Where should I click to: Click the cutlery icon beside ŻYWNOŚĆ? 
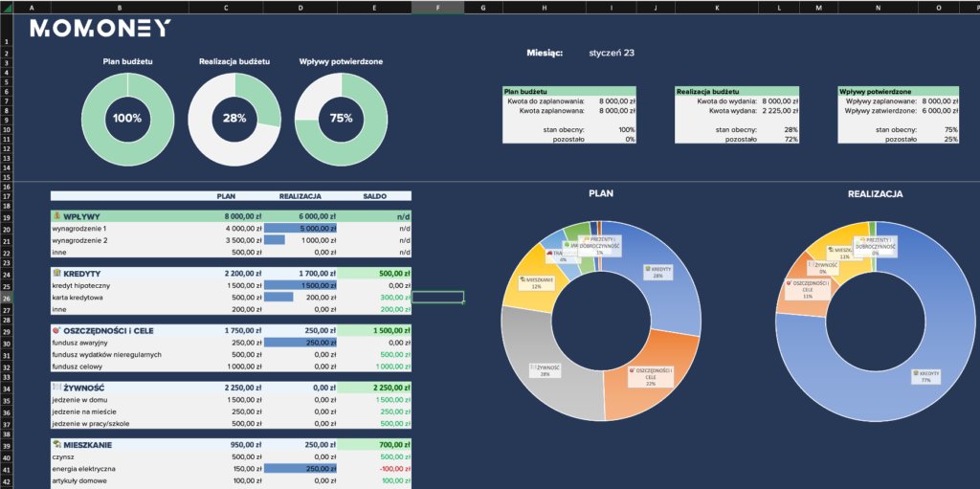(x=56, y=387)
